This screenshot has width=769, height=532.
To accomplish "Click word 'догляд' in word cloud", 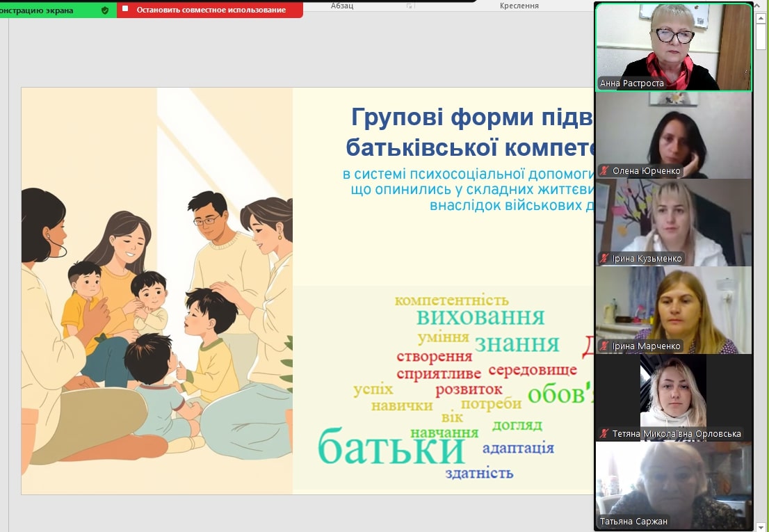I will [x=517, y=425].
